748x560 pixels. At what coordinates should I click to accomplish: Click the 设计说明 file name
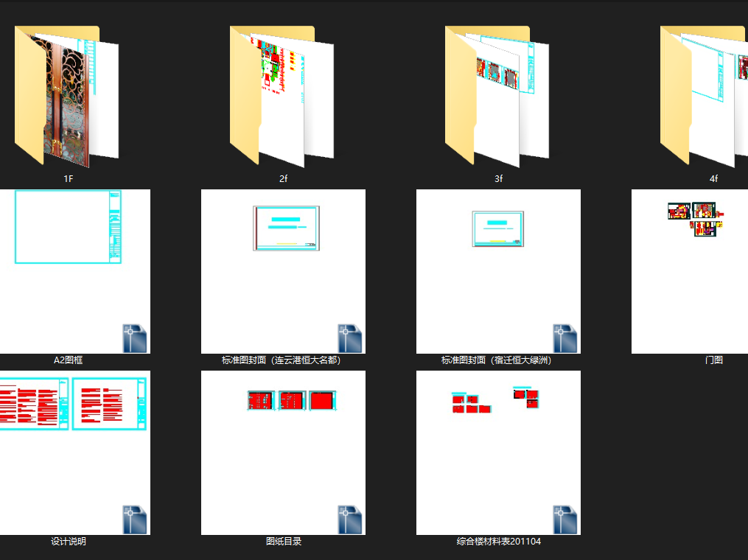click(69, 542)
